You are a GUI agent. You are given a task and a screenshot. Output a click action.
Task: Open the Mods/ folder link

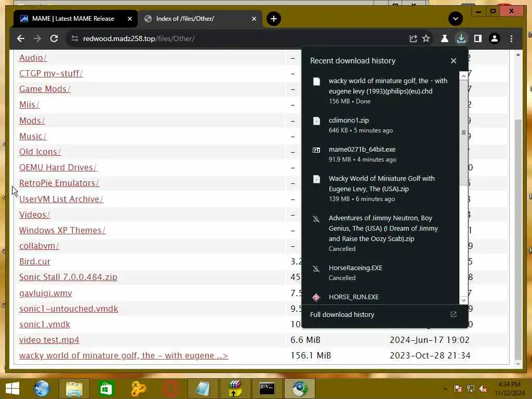click(x=32, y=121)
